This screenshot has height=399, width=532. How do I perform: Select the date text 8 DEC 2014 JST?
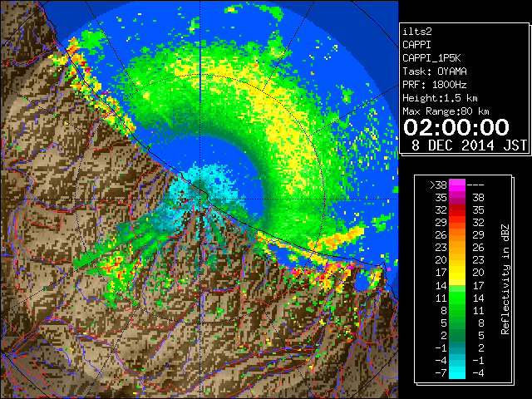coord(469,145)
